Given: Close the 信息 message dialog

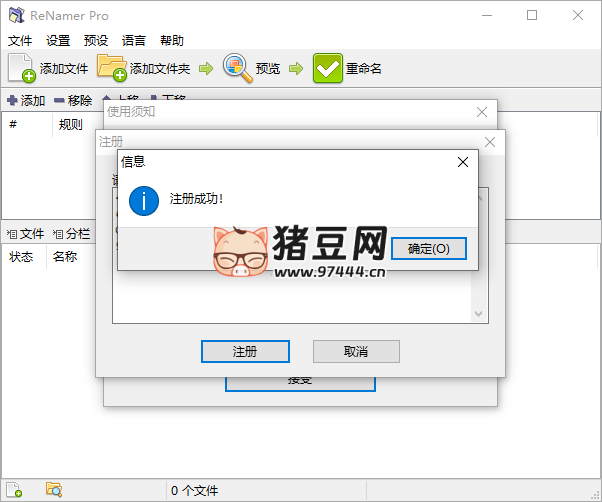Looking at the screenshot, I should 463,162.
